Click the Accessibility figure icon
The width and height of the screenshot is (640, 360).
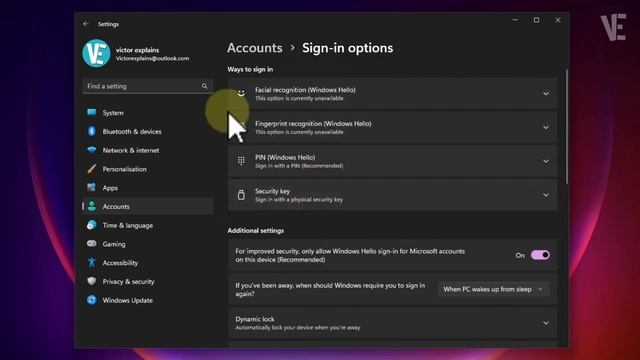click(x=91, y=262)
